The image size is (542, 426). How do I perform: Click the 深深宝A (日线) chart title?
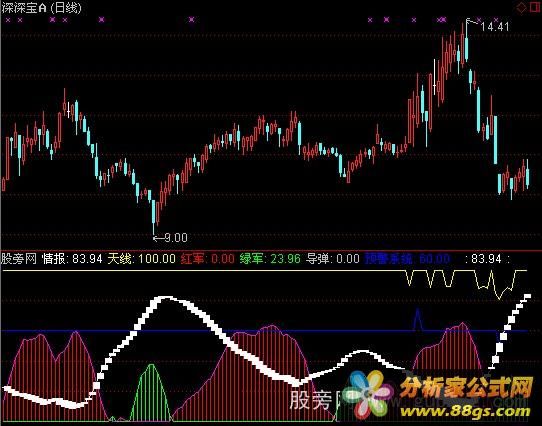pos(41,8)
